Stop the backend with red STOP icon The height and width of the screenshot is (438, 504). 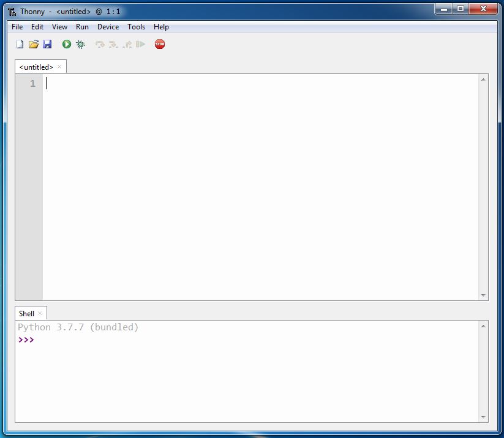pyautogui.click(x=160, y=44)
